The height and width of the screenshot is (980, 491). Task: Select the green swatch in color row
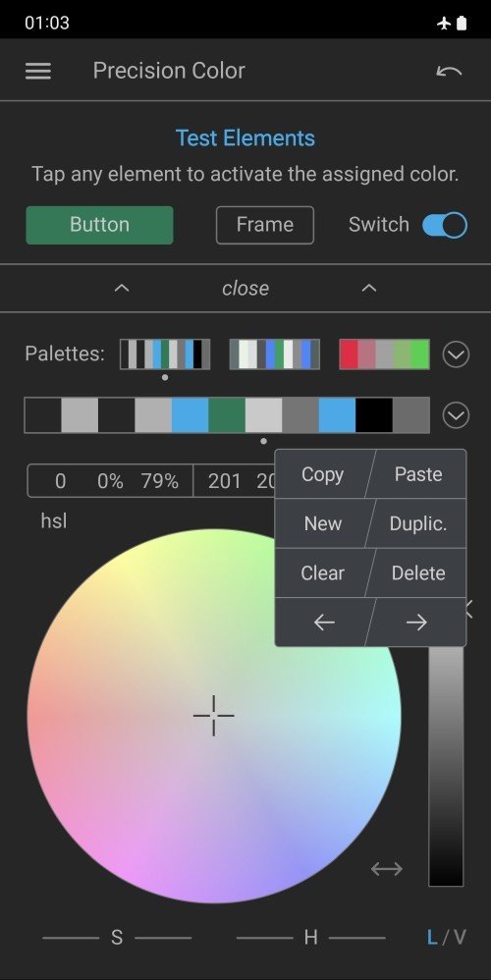coord(227,415)
